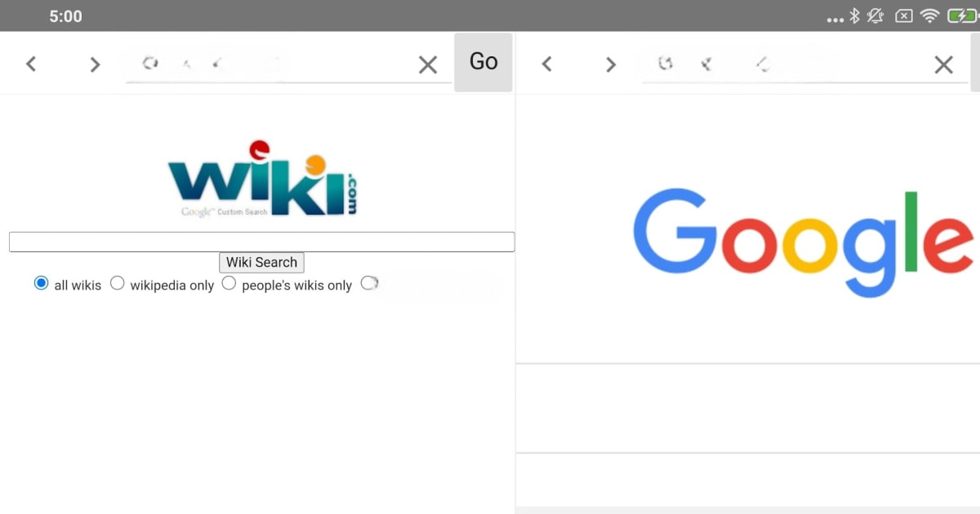Image resolution: width=980 pixels, height=514 pixels.
Task: Clear the left address bar with the X icon
Action: [428, 64]
